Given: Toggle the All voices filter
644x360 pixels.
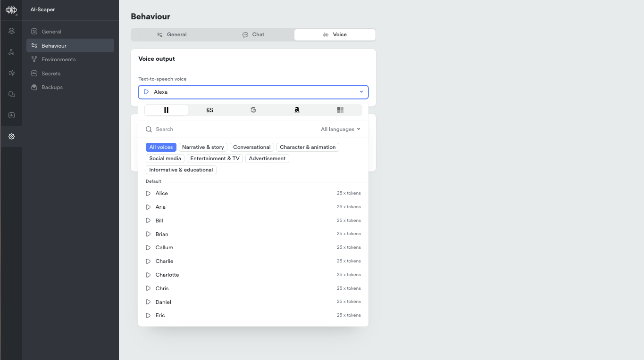Looking at the screenshot, I should [x=161, y=147].
